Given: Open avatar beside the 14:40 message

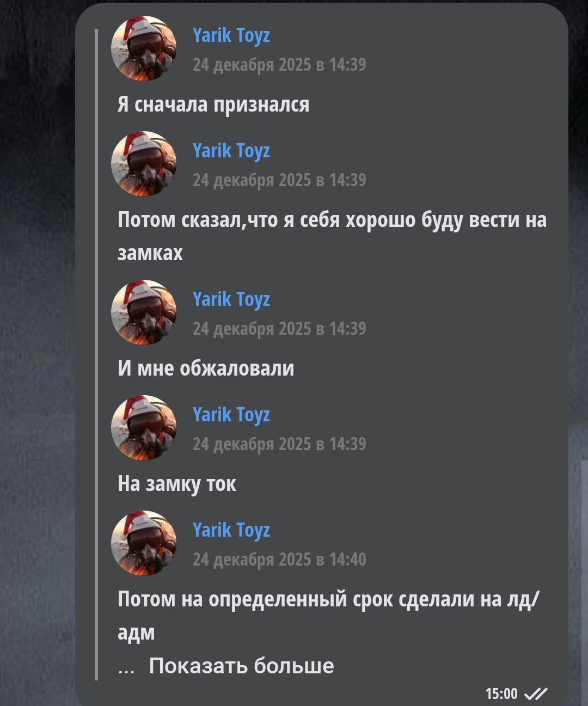Looking at the screenshot, I should pyautogui.click(x=144, y=543).
